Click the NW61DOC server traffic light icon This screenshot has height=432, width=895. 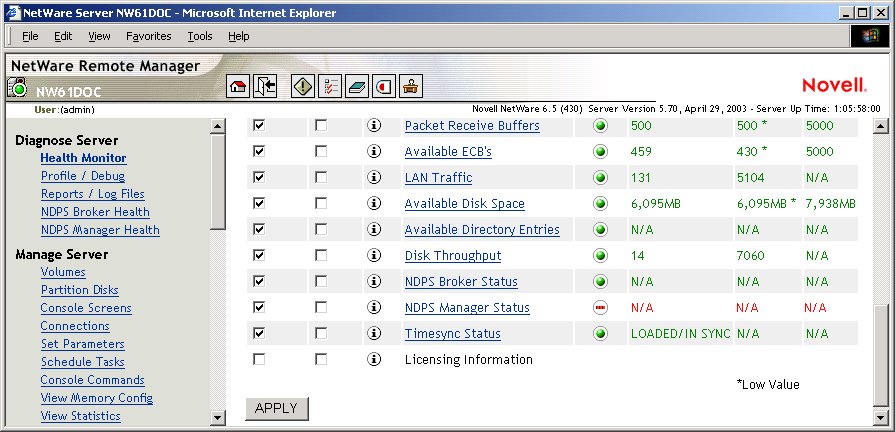tap(18, 88)
